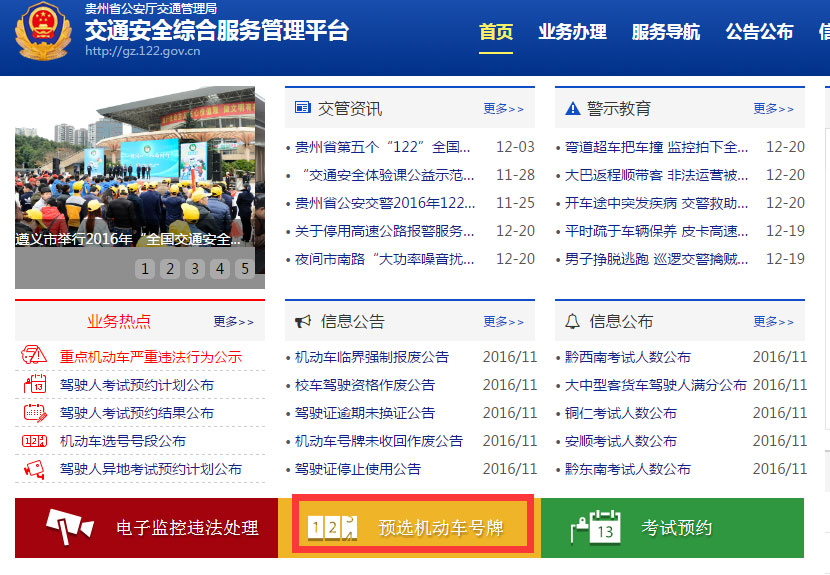This screenshot has height=575, width=830.
Task: Open 重点机动车严重违法行为公示 link
Action: coord(151,356)
